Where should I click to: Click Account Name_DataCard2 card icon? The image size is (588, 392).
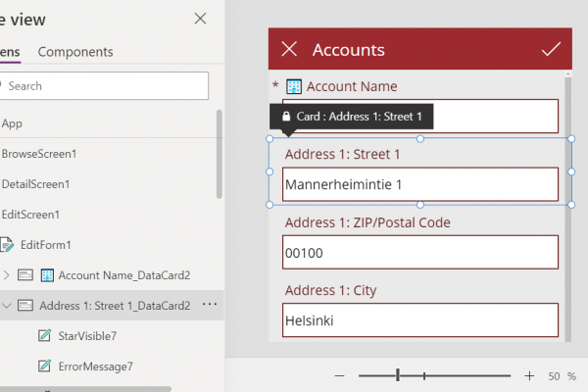pyautogui.click(x=25, y=275)
